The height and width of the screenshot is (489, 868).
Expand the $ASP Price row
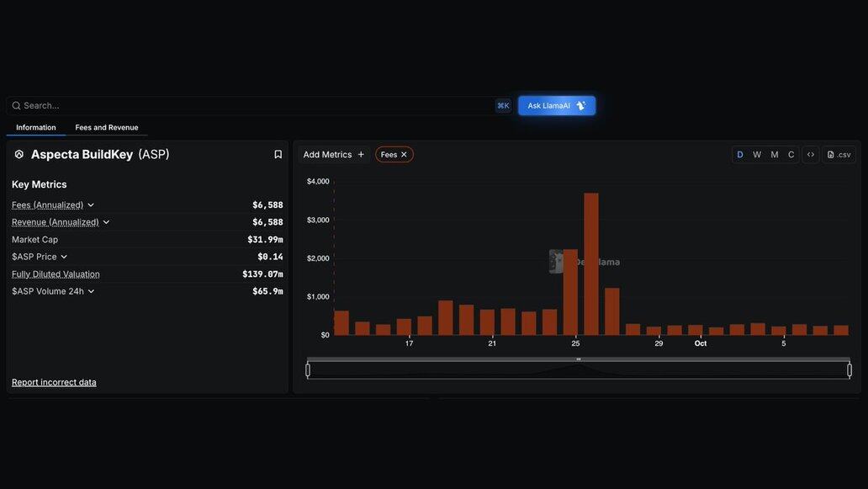pyautogui.click(x=64, y=257)
